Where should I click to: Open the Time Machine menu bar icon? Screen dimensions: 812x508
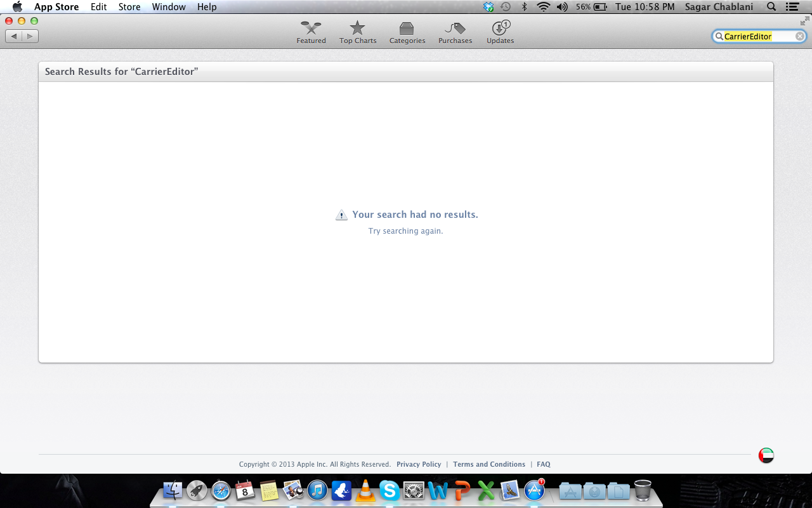(506, 7)
